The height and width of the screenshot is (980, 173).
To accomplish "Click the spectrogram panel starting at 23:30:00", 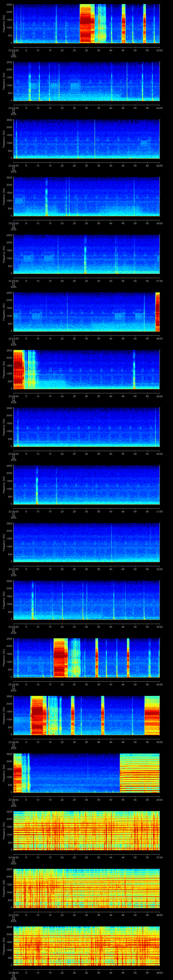I will point(87,485).
